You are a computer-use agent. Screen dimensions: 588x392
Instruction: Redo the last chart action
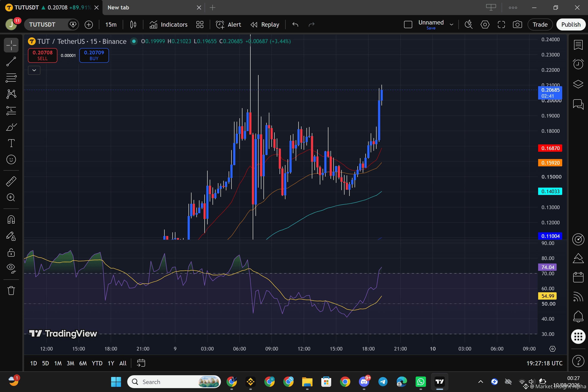pos(311,24)
